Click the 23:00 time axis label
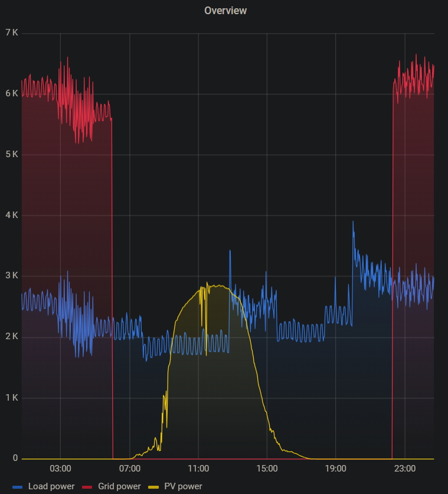Viewport: 448px width, 494px height. click(404, 469)
